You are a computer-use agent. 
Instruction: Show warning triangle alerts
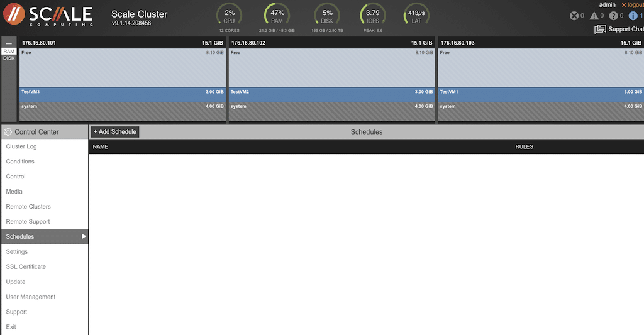pos(594,16)
